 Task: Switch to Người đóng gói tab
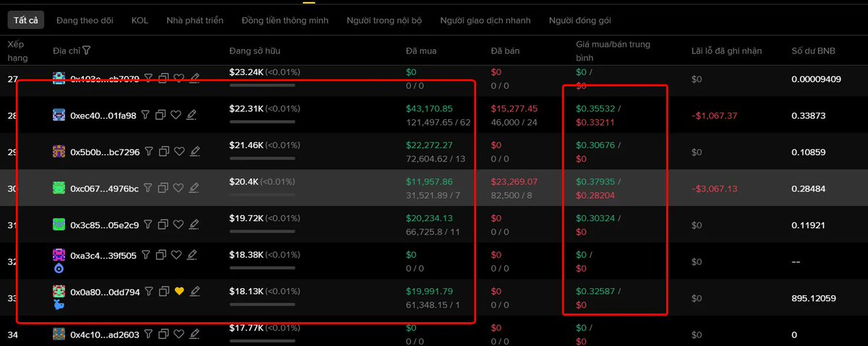click(580, 20)
